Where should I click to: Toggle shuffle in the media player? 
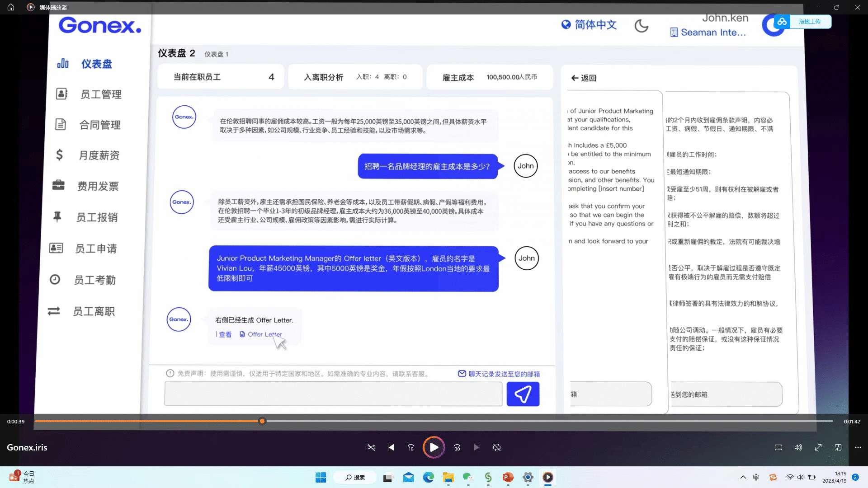coord(371,447)
